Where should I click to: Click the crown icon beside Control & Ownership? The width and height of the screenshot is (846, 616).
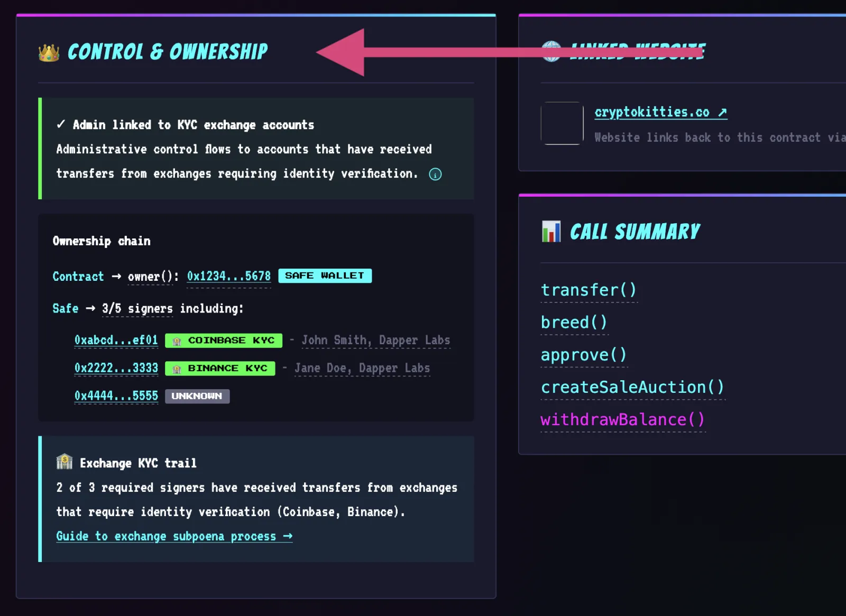(x=49, y=52)
